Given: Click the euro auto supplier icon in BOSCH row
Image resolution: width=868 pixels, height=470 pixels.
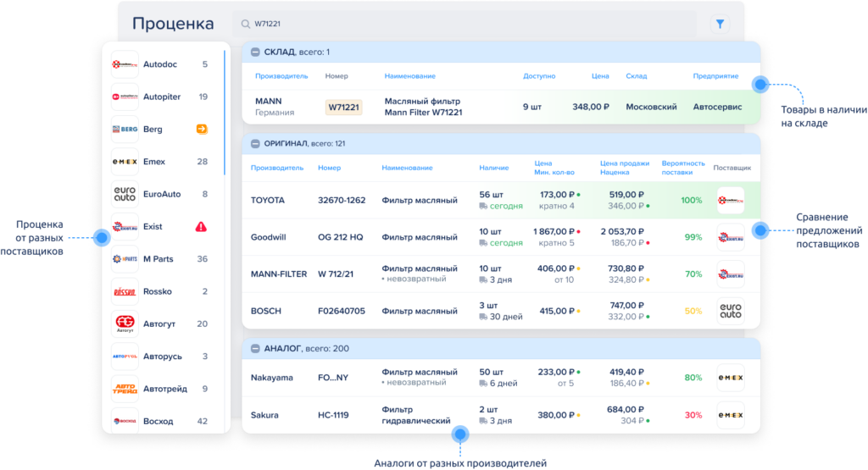Looking at the screenshot, I should [730, 311].
